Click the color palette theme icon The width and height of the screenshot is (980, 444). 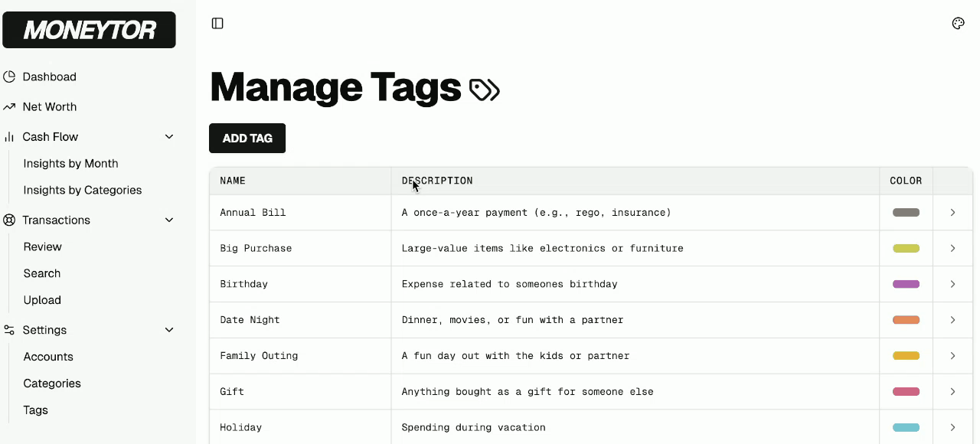pyautogui.click(x=958, y=23)
